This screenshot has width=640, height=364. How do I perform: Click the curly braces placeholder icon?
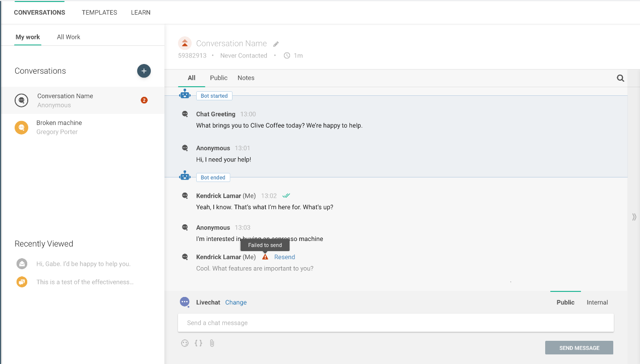pyautogui.click(x=198, y=343)
